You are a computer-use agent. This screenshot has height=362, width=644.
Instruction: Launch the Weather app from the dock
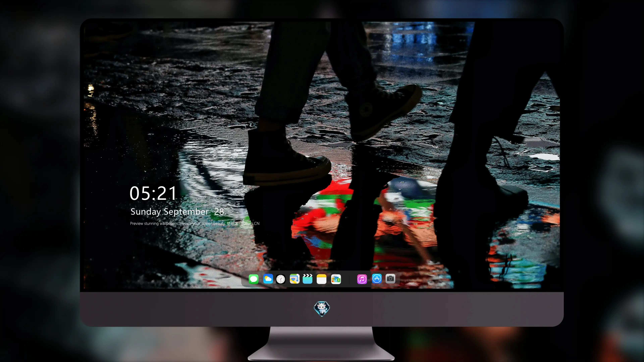pos(268,279)
